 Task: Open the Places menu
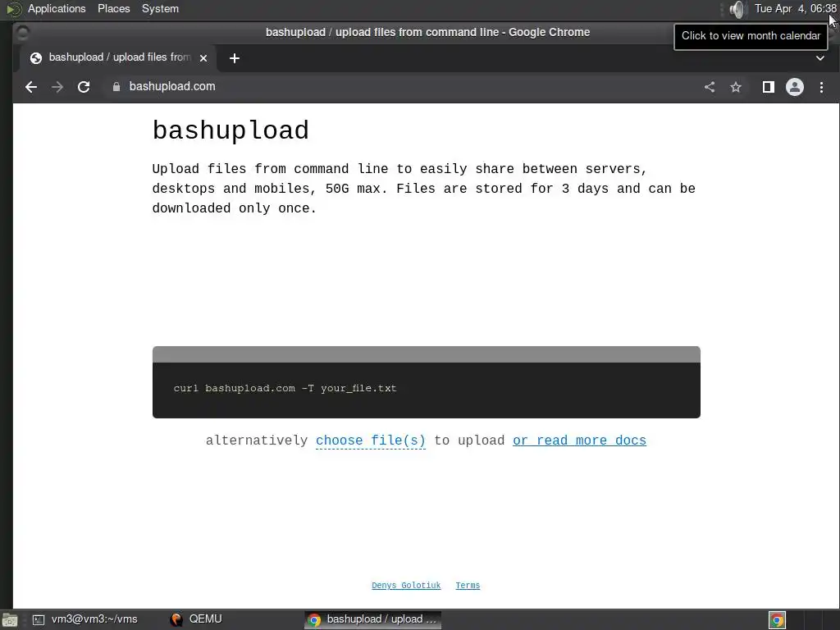pyautogui.click(x=113, y=8)
